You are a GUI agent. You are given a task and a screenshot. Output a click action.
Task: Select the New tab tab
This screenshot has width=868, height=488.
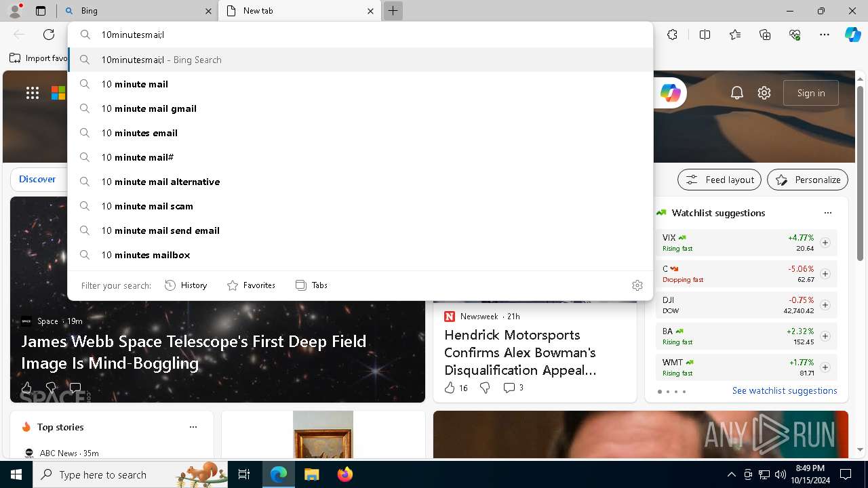[x=300, y=11]
